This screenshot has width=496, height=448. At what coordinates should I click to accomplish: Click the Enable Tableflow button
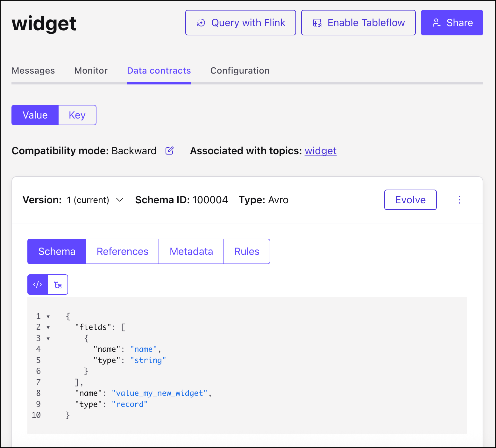358,23
